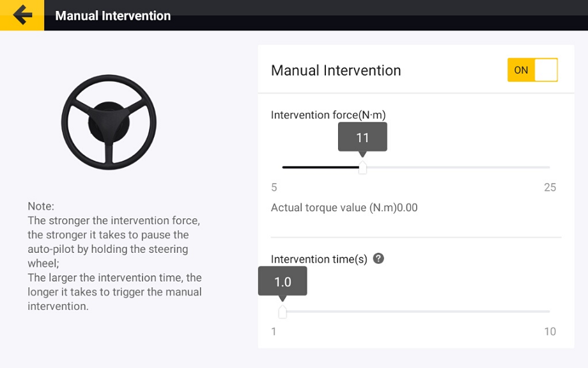Image resolution: width=588 pixels, height=368 pixels.
Task: Toggle the Manual Intervention ON switch
Action: pos(532,70)
